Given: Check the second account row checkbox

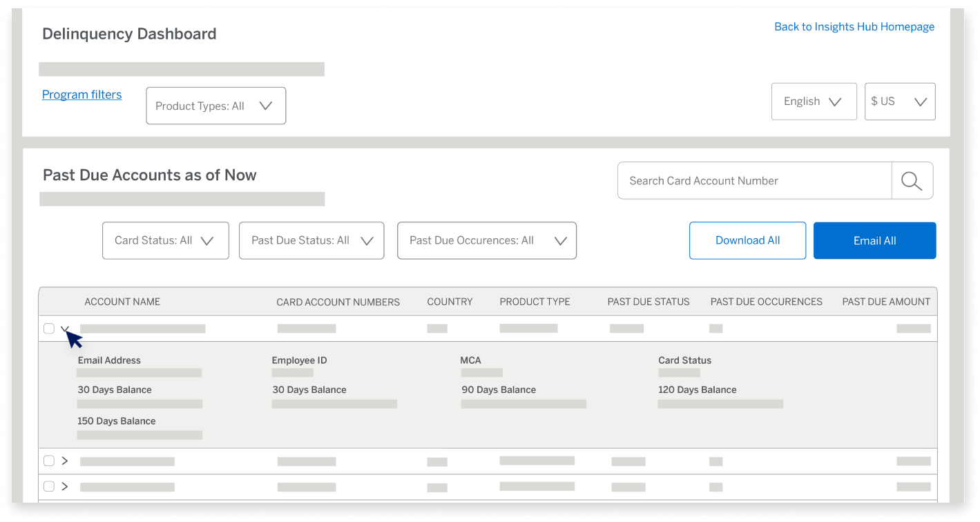Looking at the screenshot, I should (x=48, y=461).
